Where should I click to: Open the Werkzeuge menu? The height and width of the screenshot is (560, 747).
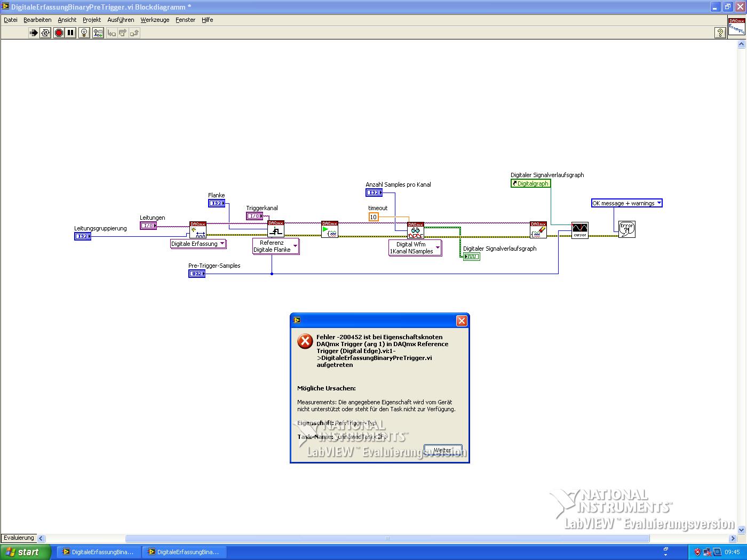(155, 20)
